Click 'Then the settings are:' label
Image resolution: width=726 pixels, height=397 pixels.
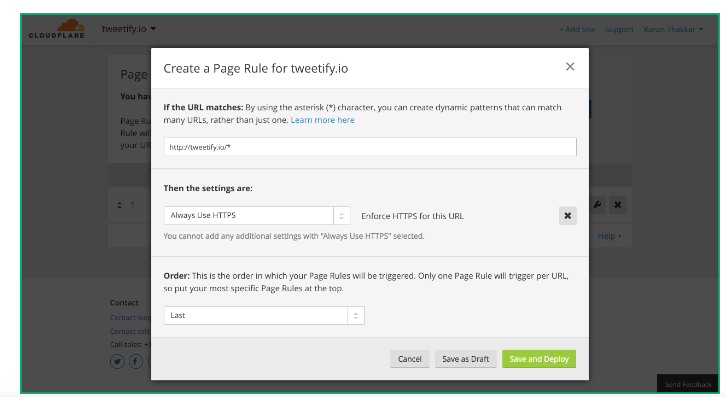tap(208, 188)
